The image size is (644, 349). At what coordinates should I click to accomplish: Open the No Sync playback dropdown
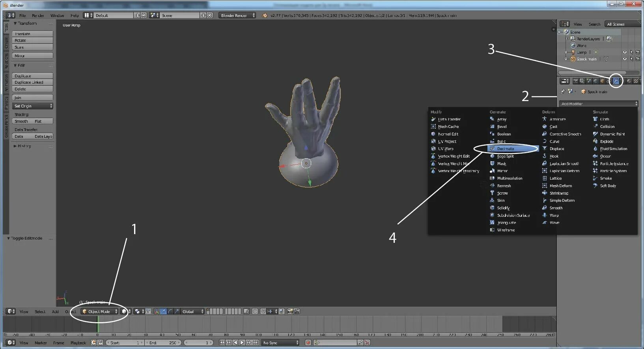(x=280, y=343)
